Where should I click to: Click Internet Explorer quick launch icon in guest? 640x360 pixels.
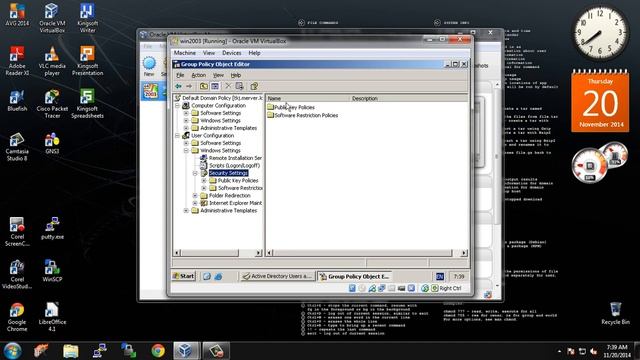click(x=218, y=276)
